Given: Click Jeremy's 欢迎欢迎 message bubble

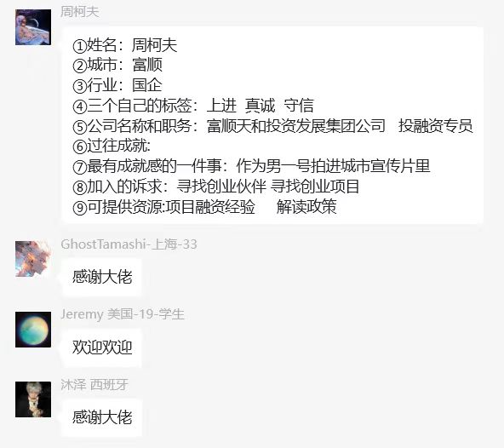Looking at the screenshot, I should coord(102,347).
